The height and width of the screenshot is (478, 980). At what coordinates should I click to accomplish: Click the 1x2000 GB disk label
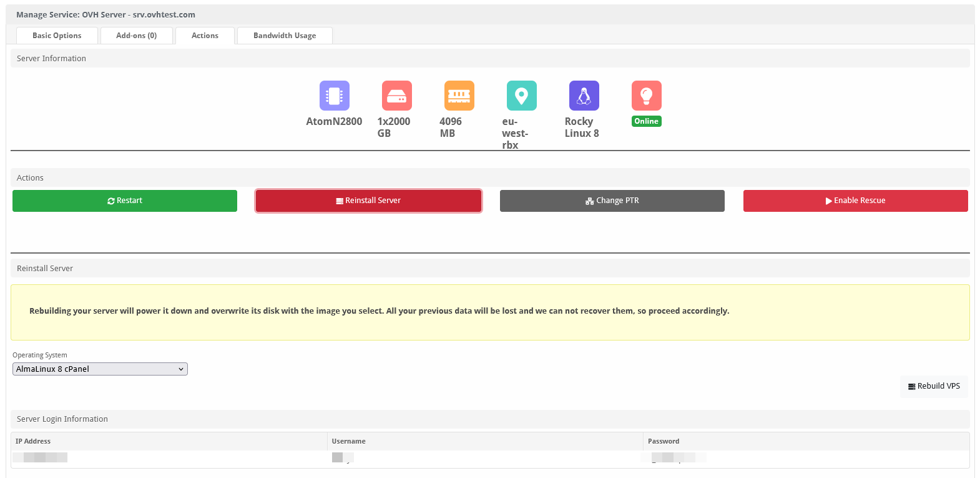tap(394, 127)
